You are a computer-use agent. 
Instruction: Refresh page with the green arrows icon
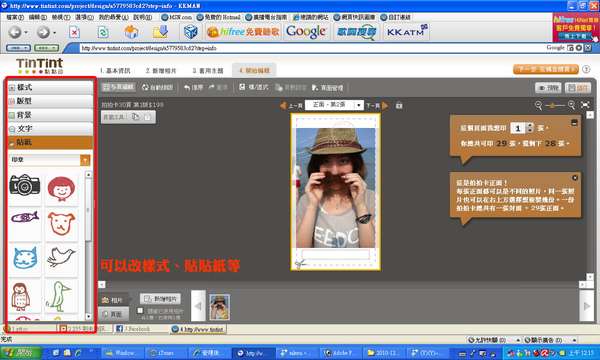103,32
